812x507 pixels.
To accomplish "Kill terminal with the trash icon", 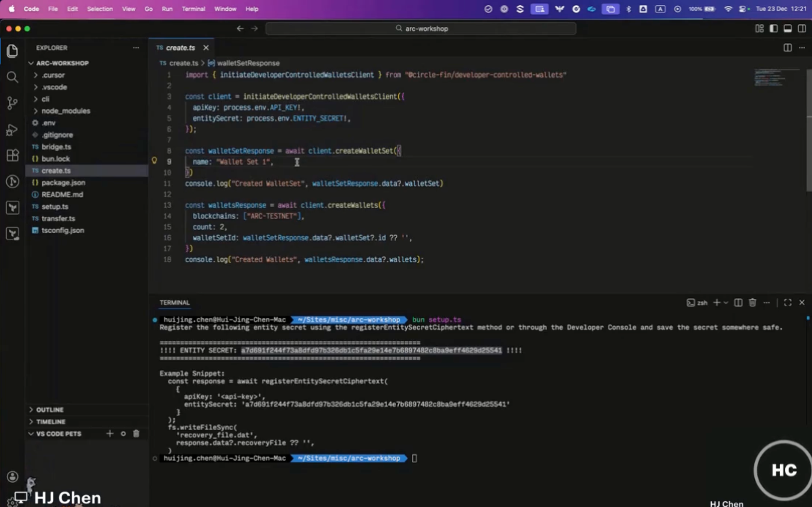I will (x=752, y=303).
